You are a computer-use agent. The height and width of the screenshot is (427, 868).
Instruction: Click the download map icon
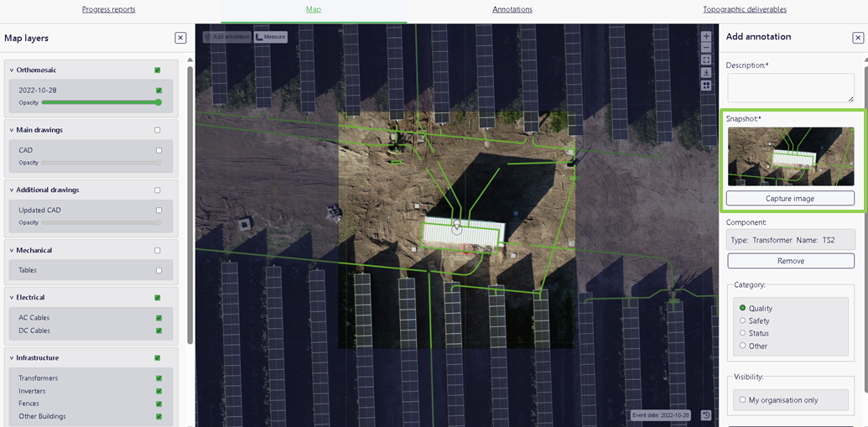point(706,73)
